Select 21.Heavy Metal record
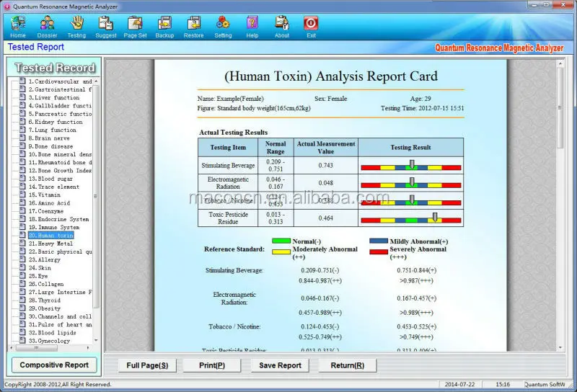This screenshot has height=392, width=577. tap(50, 244)
